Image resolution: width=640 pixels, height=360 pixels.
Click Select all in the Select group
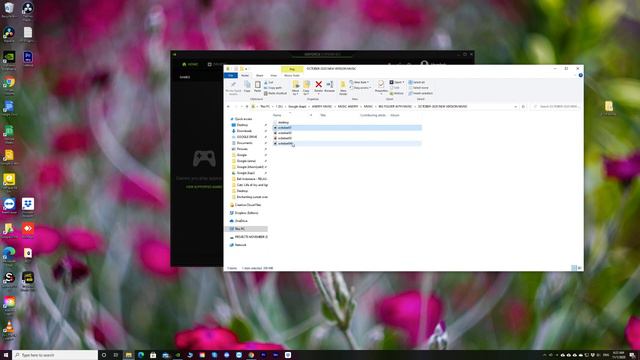pyautogui.click(x=417, y=82)
